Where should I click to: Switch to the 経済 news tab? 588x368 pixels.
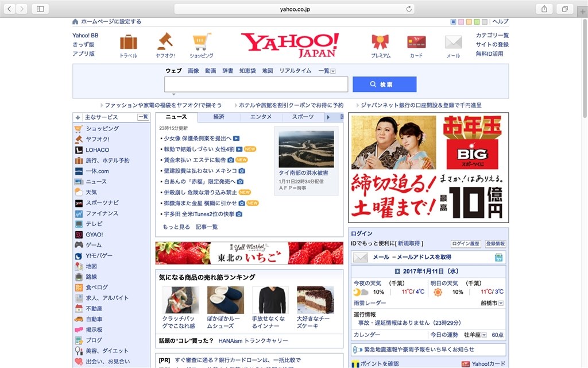pos(219,117)
